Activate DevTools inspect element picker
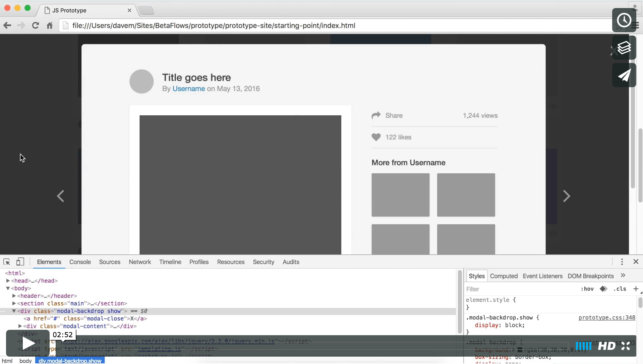 tap(7, 262)
